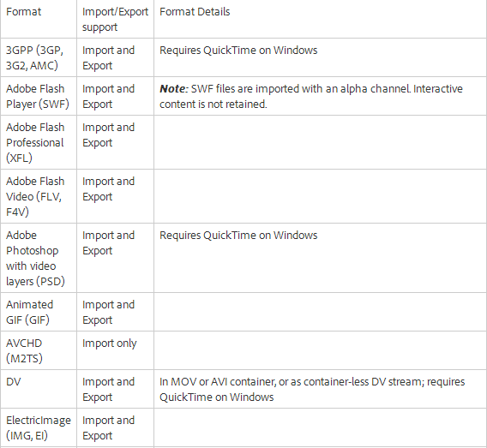The height and width of the screenshot is (448, 487).
Task: Click Import and Export in the ElectricImage row
Action: 108,427
